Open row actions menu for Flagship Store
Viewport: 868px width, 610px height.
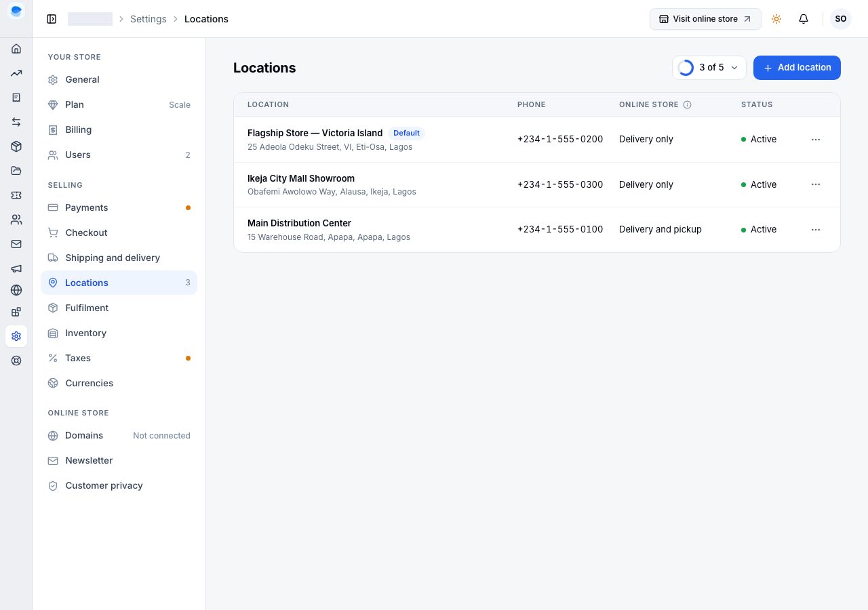pos(816,140)
